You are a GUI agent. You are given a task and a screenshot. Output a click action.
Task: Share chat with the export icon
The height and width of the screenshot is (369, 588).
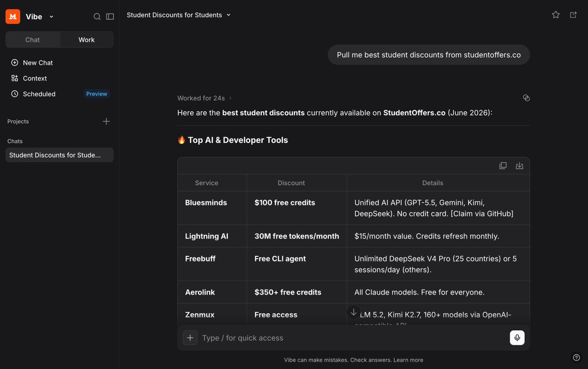click(573, 15)
